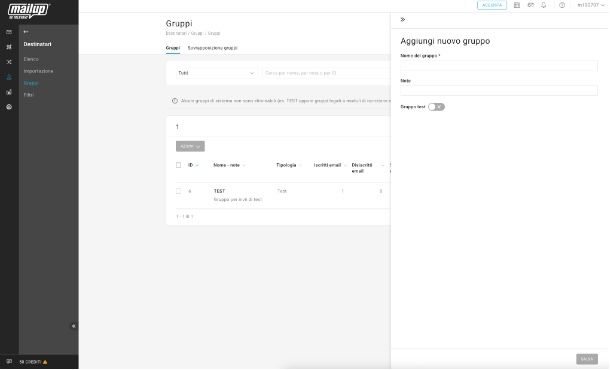This screenshot has height=370, width=610.
Task: Tick the select-all checkbox in table header
Action: tap(179, 165)
